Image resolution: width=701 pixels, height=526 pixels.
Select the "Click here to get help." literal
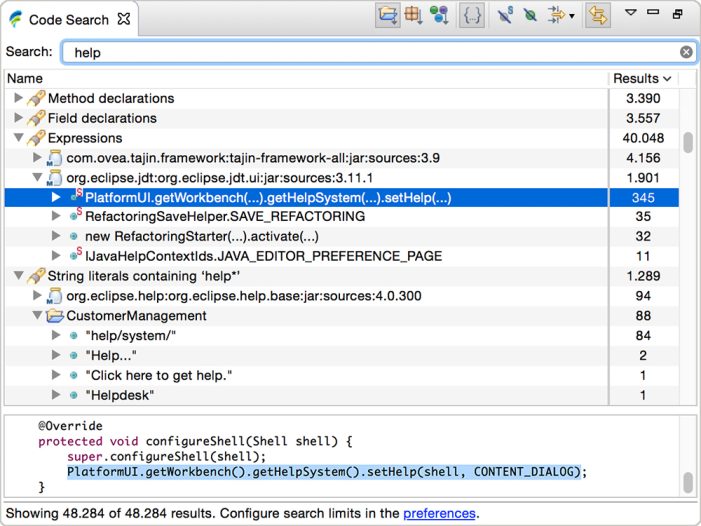[159, 375]
